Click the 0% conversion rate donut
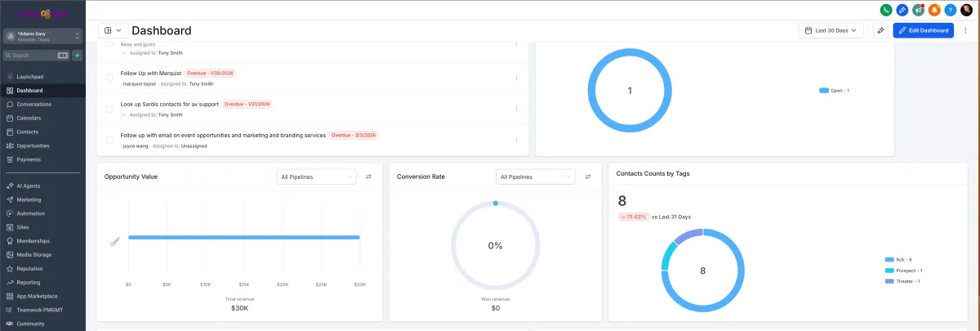This screenshot has width=980, height=331. tap(495, 245)
